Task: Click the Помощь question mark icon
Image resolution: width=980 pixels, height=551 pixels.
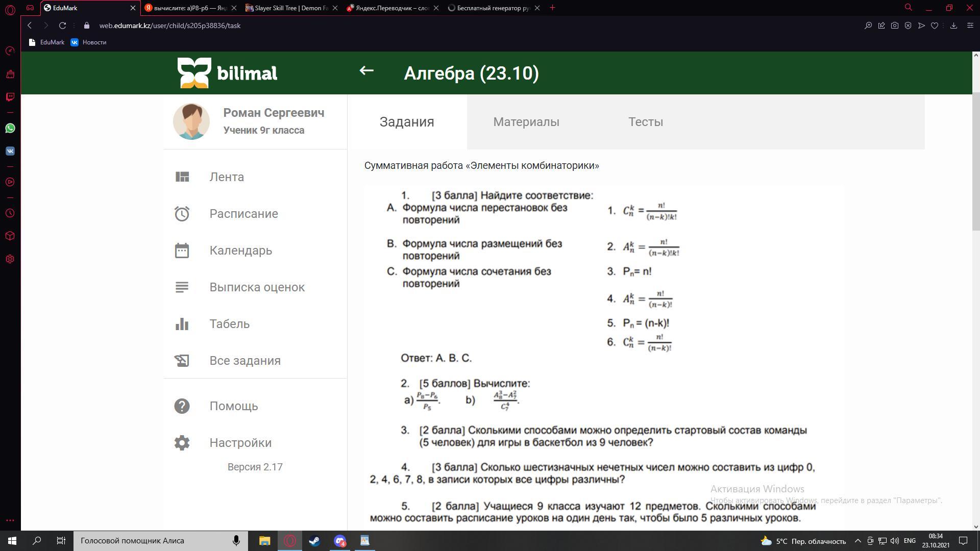Action: (x=182, y=406)
